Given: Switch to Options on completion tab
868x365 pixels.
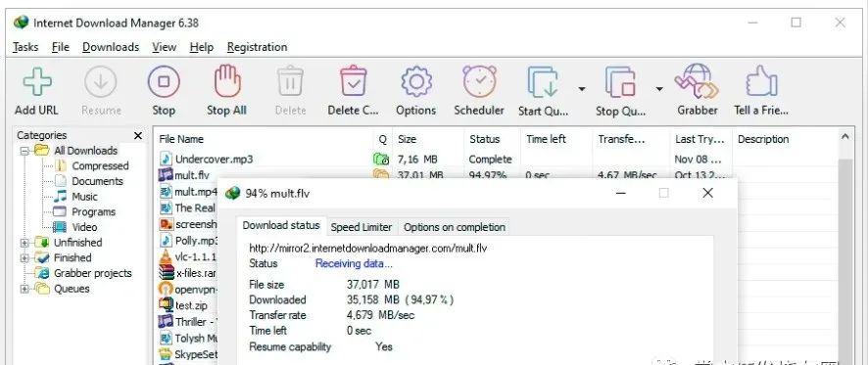Looking at the screenshot, I should [454, 227].
